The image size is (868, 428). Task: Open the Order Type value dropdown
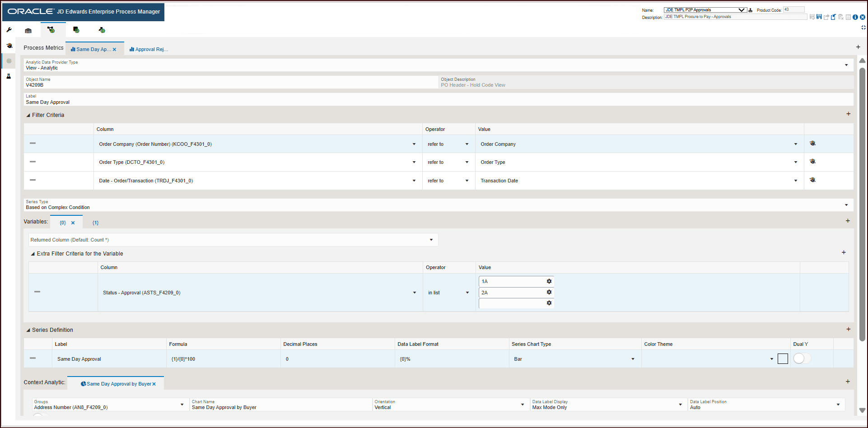click(x=796, y=162)
